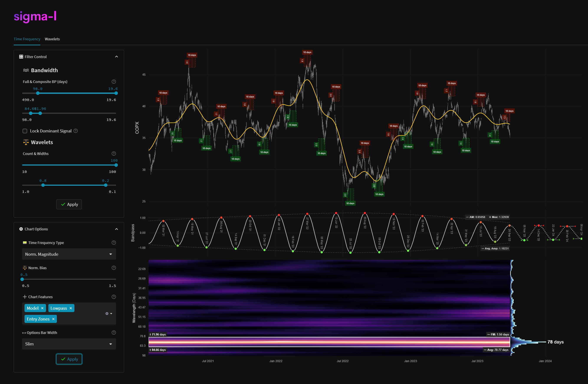588x384 pixels.
Task: Click the scales icon beside Norm. Bias
Action: point(25,267)
